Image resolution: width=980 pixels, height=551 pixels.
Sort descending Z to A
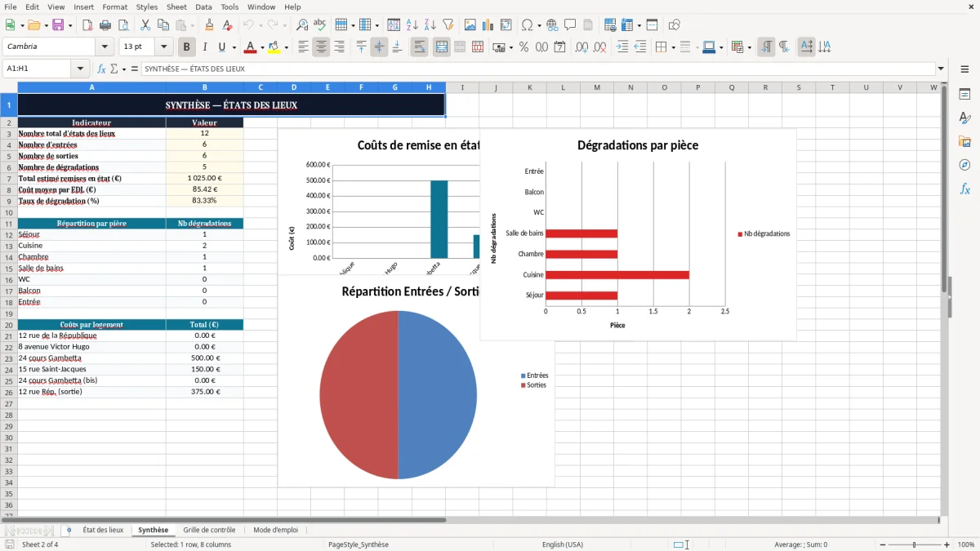[x=430, y=25]
